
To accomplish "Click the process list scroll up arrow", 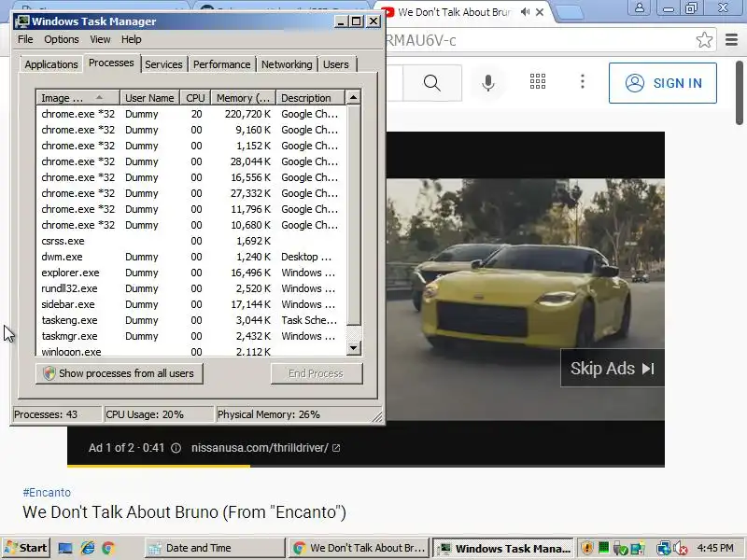I will [353, 97].
